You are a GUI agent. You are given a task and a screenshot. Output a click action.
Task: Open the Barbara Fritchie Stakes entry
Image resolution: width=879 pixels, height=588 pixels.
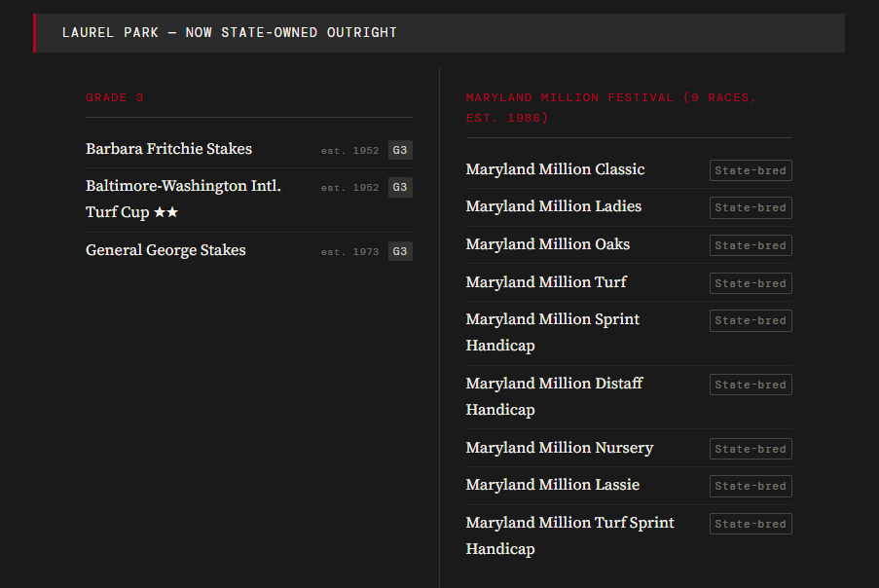249,150
